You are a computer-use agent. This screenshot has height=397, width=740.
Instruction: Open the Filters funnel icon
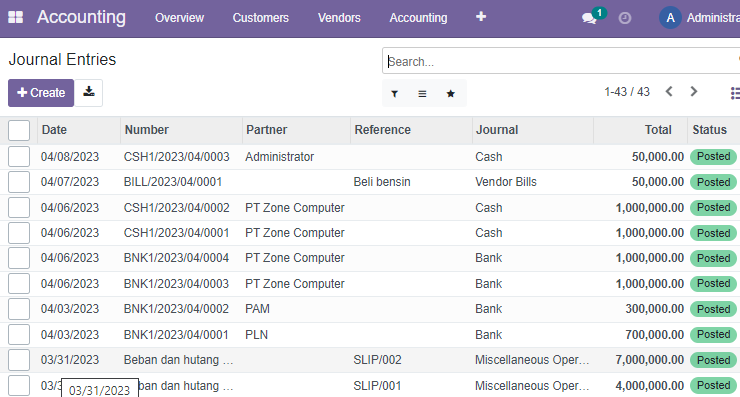[395, 94]
